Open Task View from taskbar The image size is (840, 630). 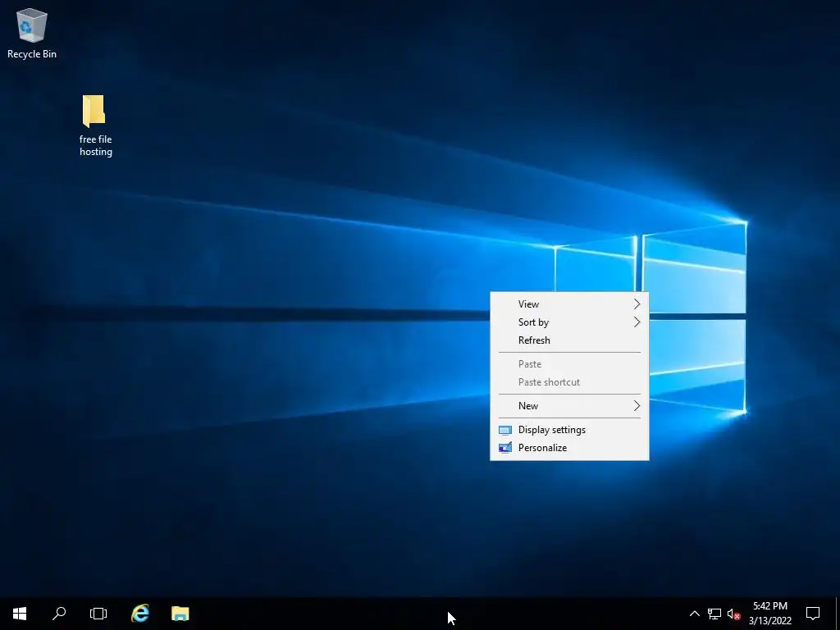(98, 614)
